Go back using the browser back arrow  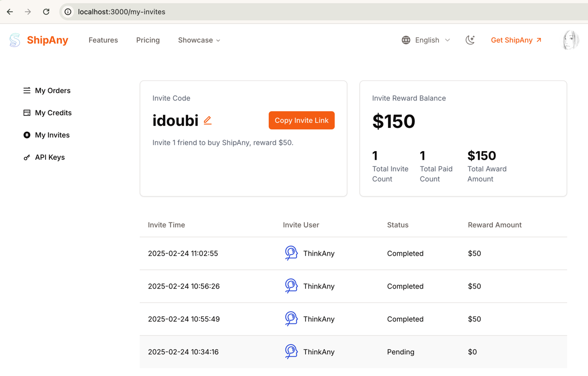tap(10, 12)
